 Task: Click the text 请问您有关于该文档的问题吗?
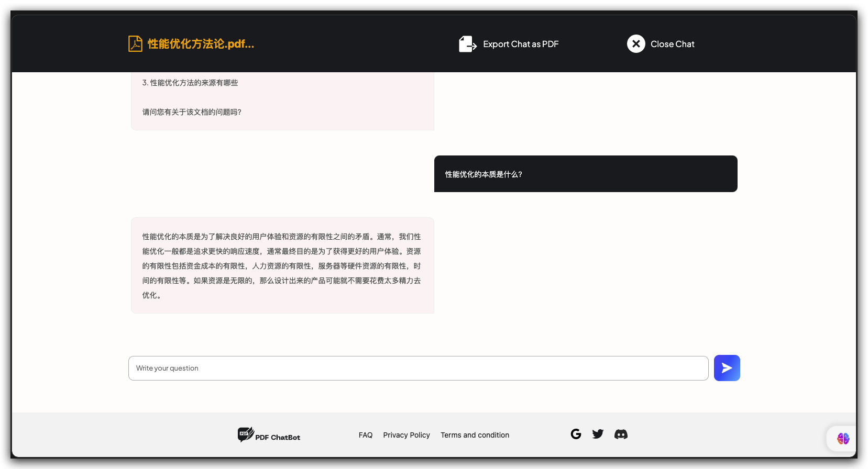(192, 112)
